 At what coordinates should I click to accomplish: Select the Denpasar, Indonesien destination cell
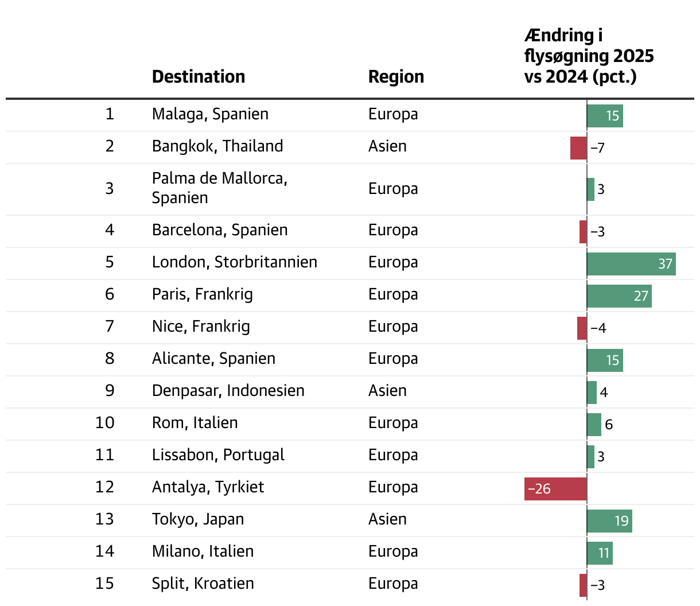click(228, 391)
